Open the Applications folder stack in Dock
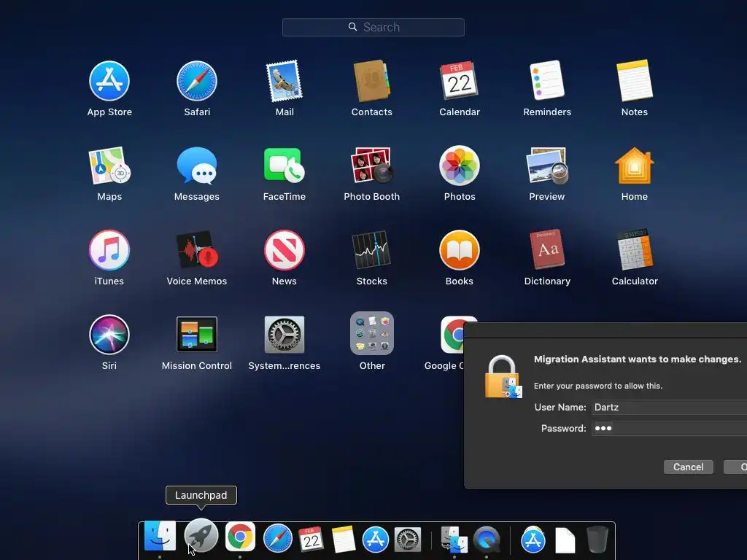 click(x=533, y=540)
